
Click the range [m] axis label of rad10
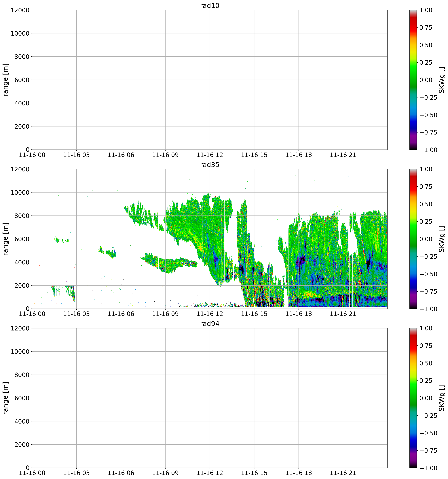[6, 80]
